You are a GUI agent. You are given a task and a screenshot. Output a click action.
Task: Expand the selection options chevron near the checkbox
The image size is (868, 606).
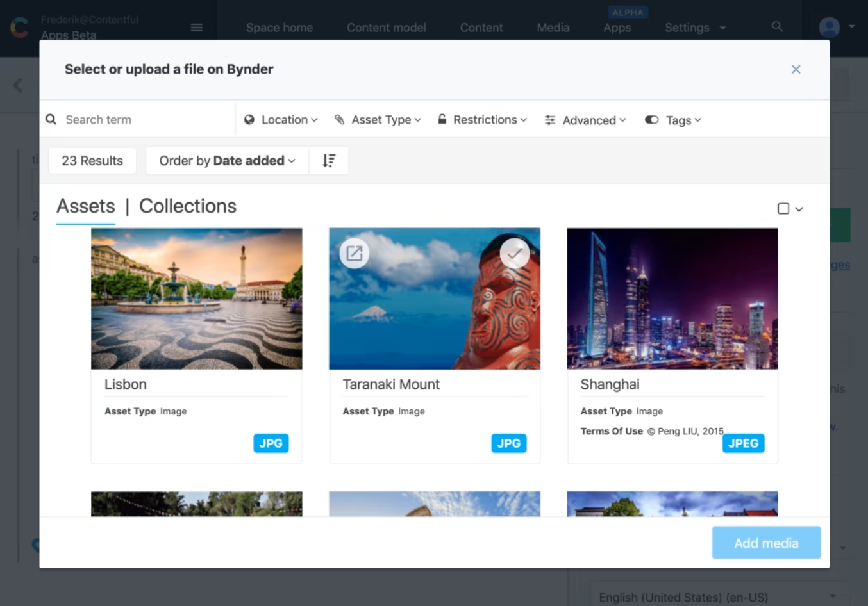point(799,209)
